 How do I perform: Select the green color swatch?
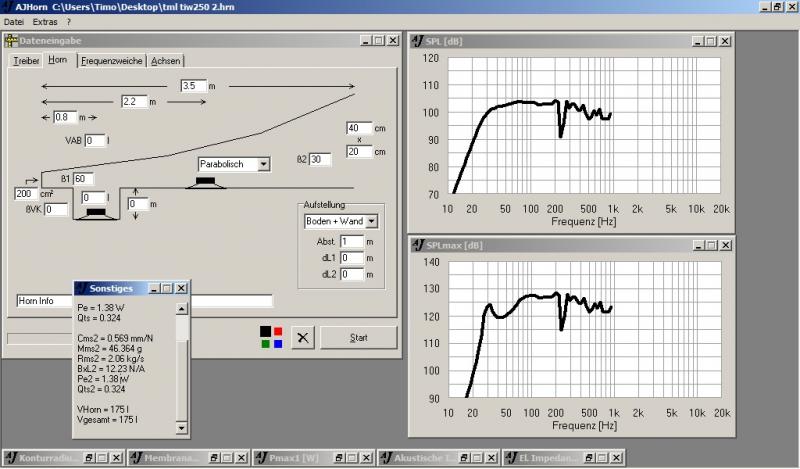click(265, 344)
